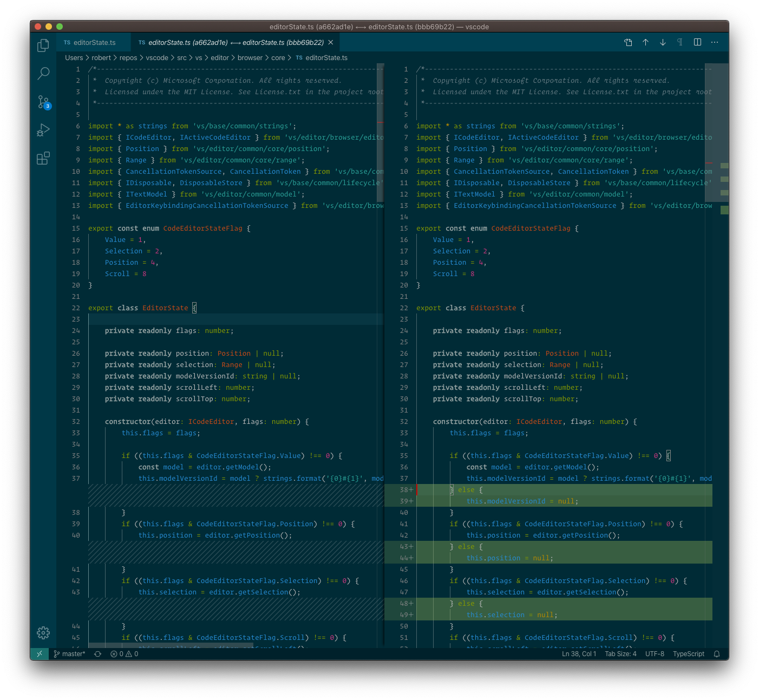Close the diff editor tab
The width and height of the screenshot is (759, 700).
point(331,42)
